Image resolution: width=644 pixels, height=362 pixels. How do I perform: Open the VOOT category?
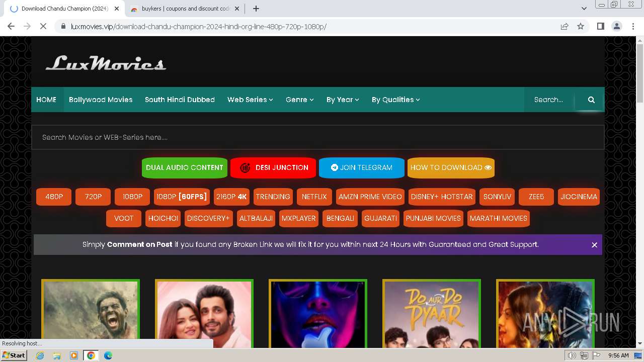click(x=124, y=218)
